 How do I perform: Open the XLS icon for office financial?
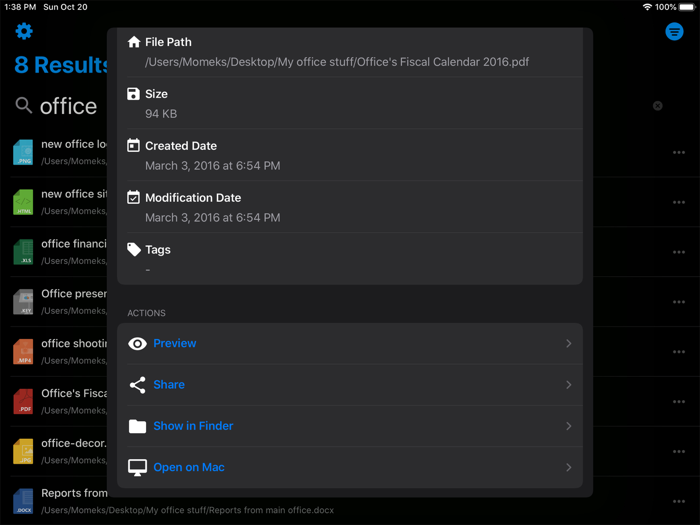(23, 252)
